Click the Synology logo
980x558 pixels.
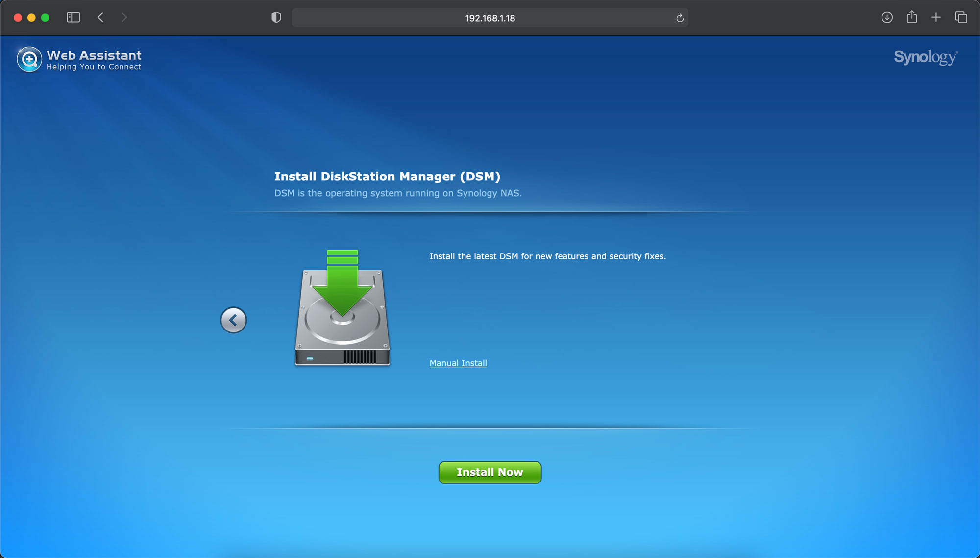926,57
